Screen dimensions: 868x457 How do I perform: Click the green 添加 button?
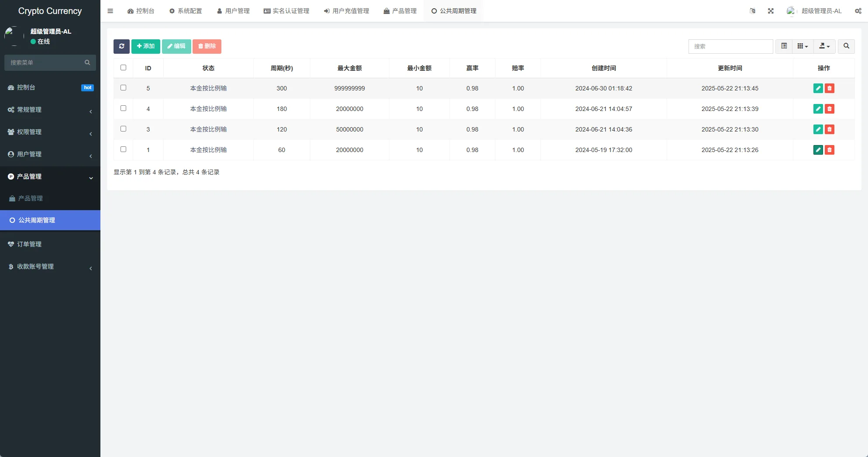pyautogui.click(x=145, y=46)
